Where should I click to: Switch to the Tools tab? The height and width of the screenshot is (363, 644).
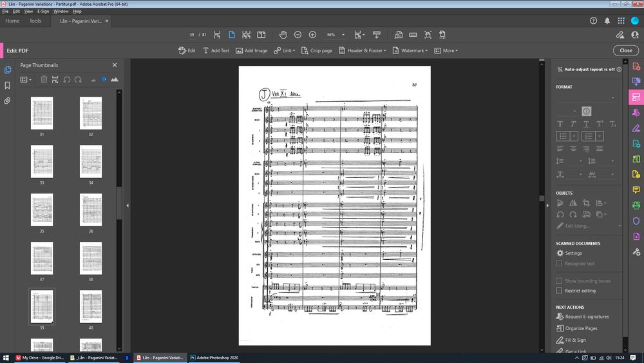(35, 21)
